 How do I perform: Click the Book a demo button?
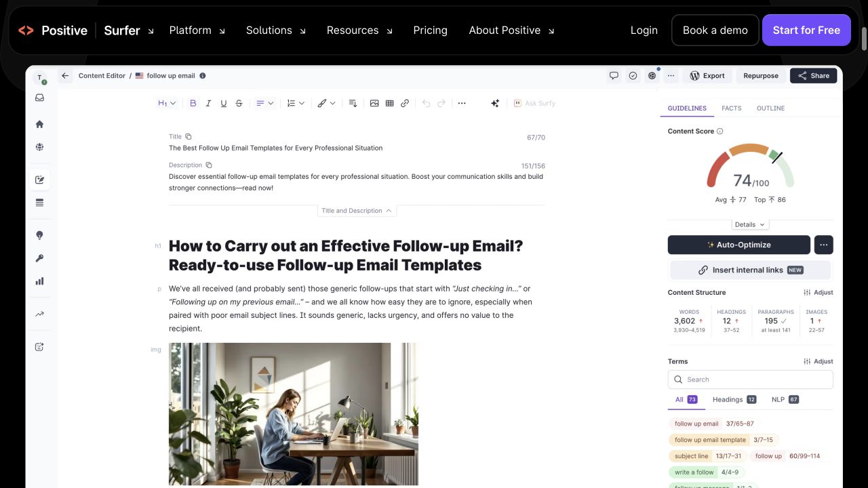(x=715, y=30)
